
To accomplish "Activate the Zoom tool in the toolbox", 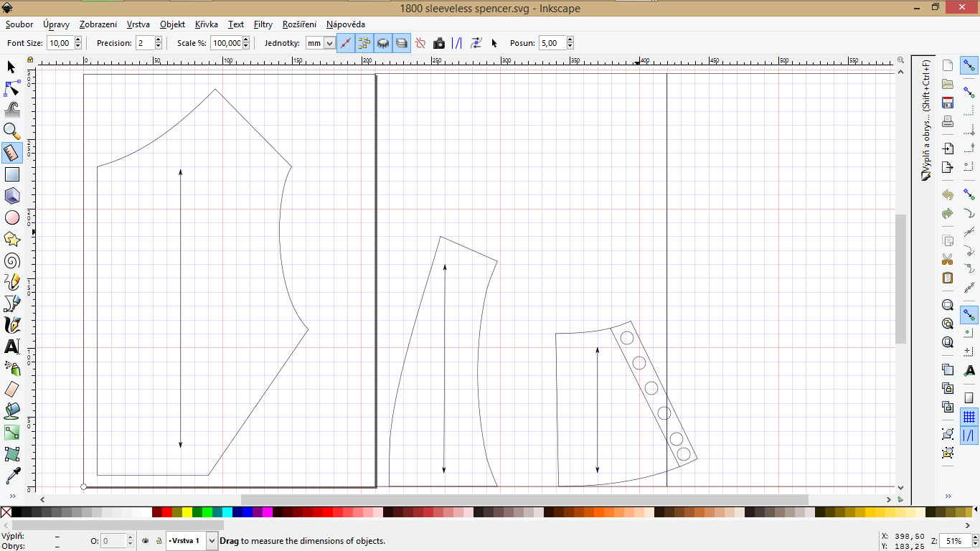I will tap(11, 131).
